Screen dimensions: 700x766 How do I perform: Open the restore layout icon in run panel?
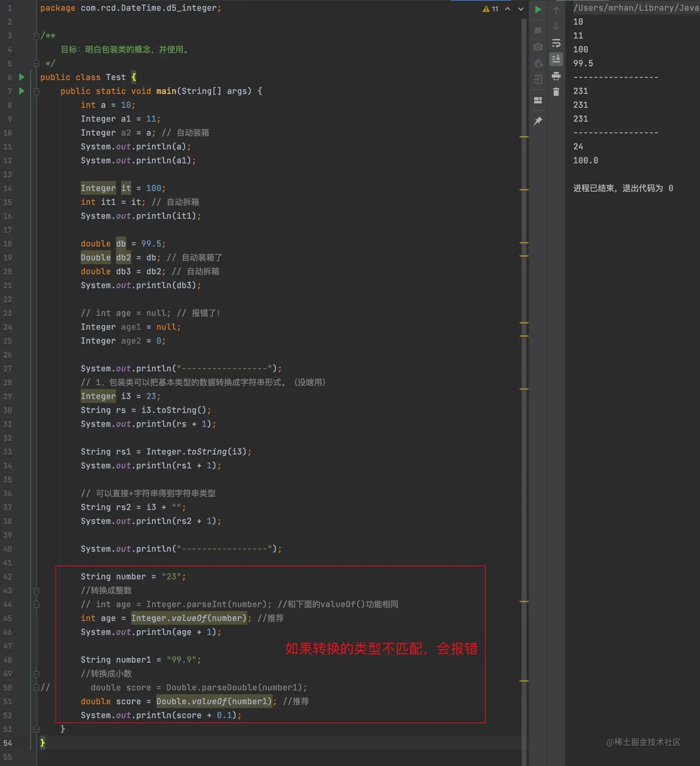pos(538,100)
